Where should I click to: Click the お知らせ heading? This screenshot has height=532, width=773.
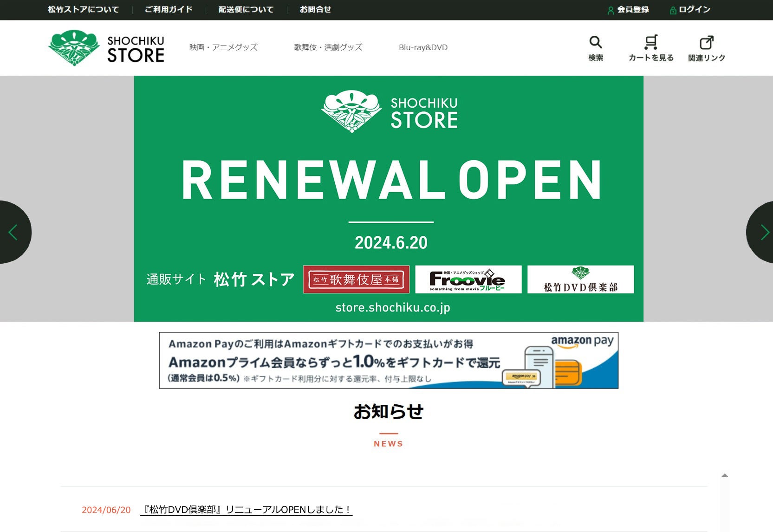[x=389, y=411]
